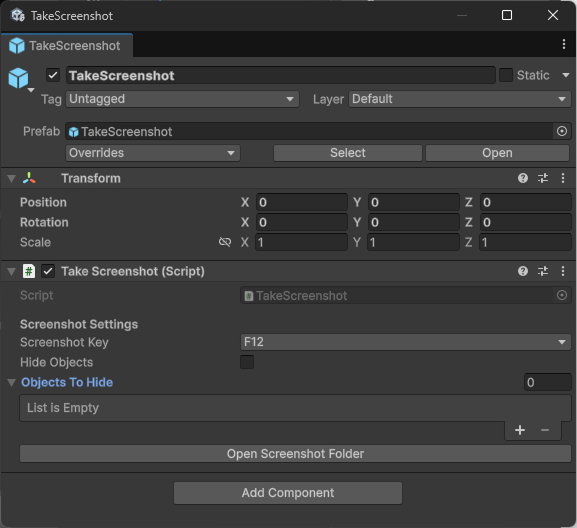Click the Scale X field

[x=302, y=242]
